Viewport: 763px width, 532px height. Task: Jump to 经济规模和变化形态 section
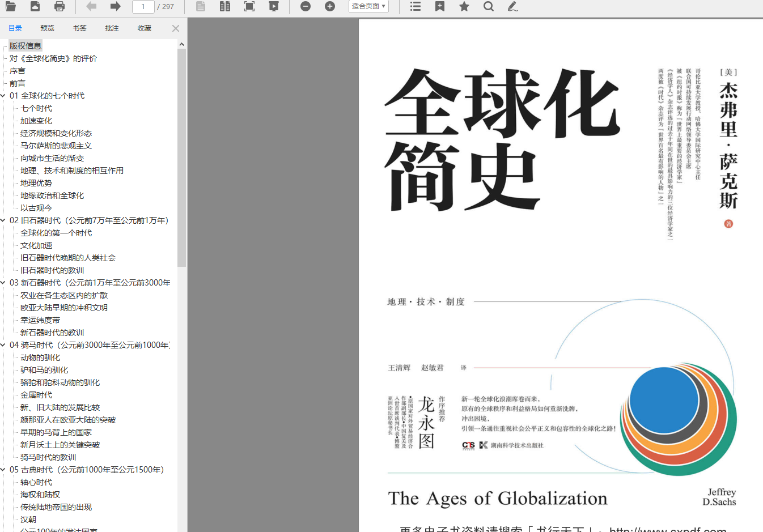click(56, 133)
